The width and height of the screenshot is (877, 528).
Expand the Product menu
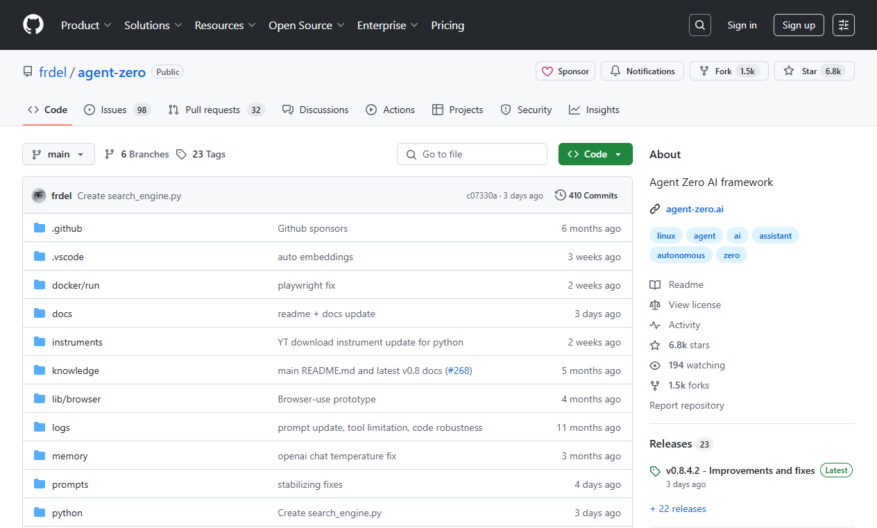pyautogui.click(x=86, y=25)
